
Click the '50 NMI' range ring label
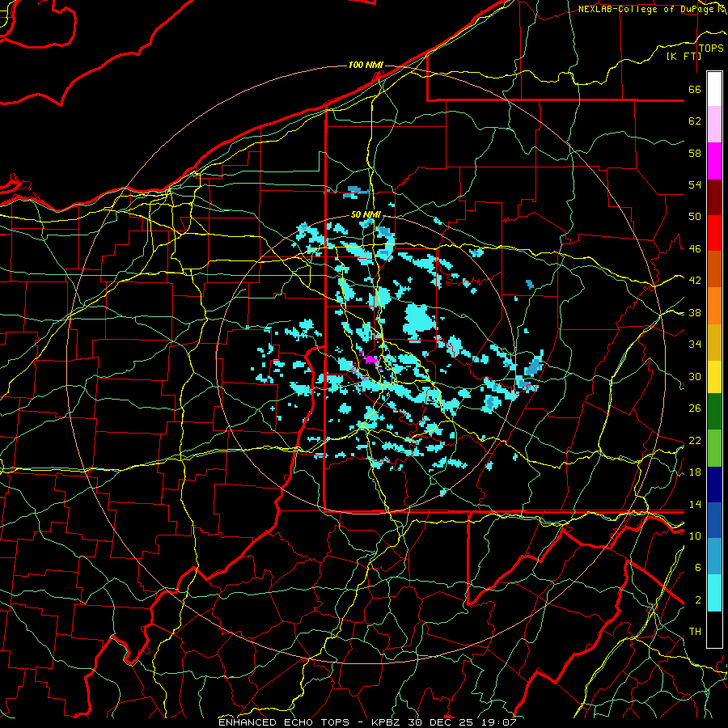pyautogui.click(x=366, y=214)
